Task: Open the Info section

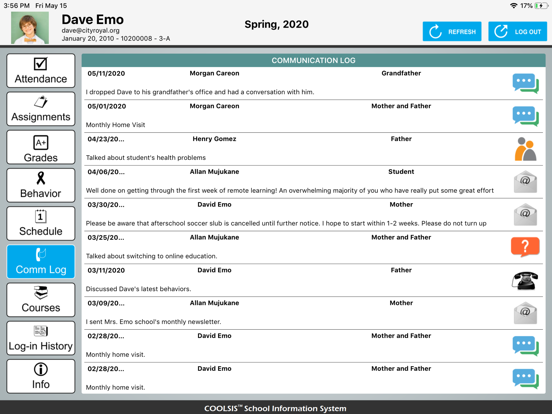Action: tap(40, 376)
